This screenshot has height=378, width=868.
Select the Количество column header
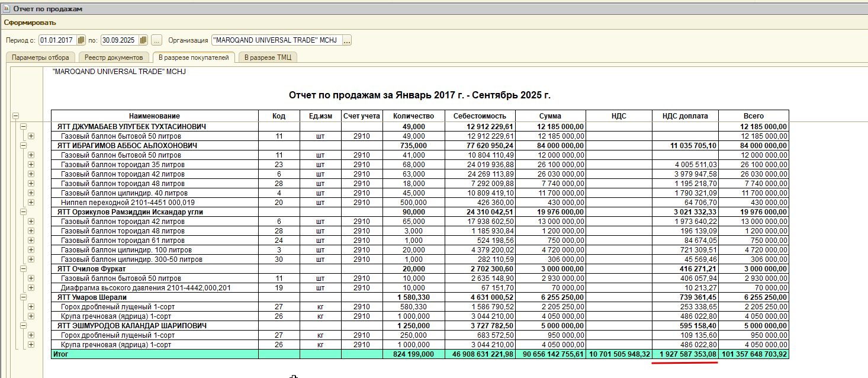pos(413,116)
